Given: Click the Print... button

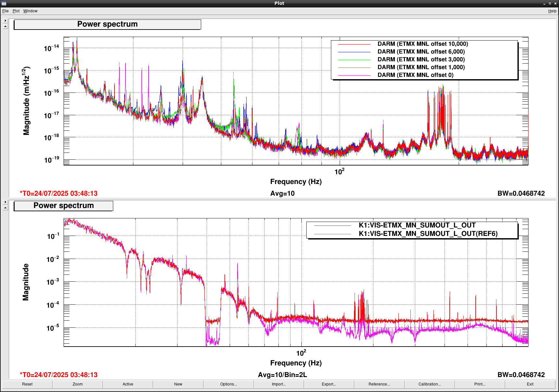Looking at the screenshot, I should pyautogui.click(x=480, y=384).
